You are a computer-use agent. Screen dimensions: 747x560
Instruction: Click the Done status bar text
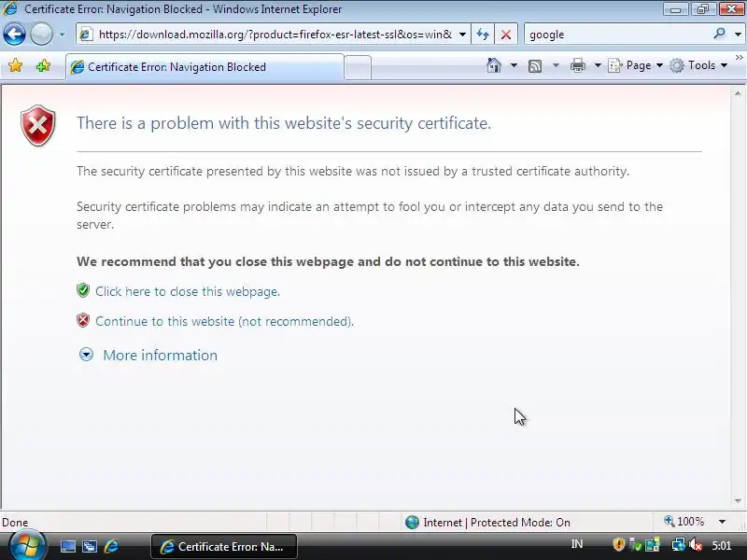(x=15, y=523)
